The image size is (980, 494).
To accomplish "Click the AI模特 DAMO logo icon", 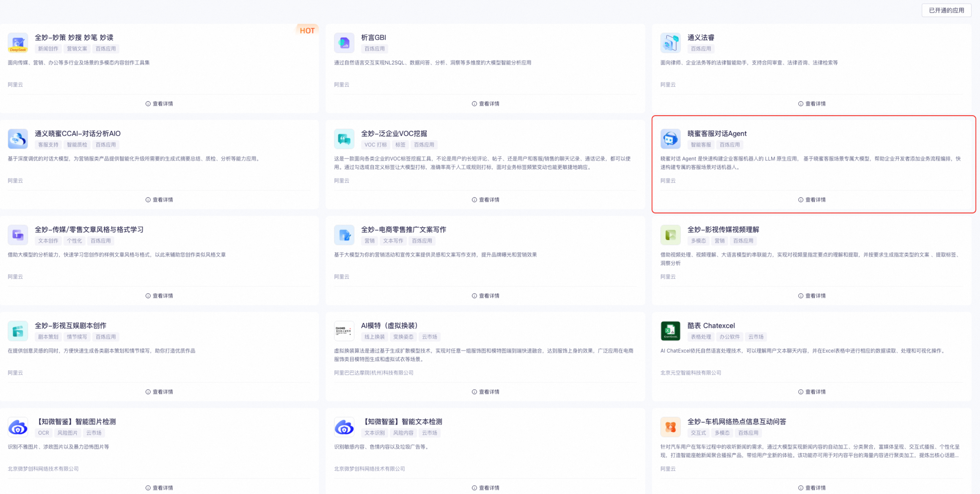I will point(344,331).
